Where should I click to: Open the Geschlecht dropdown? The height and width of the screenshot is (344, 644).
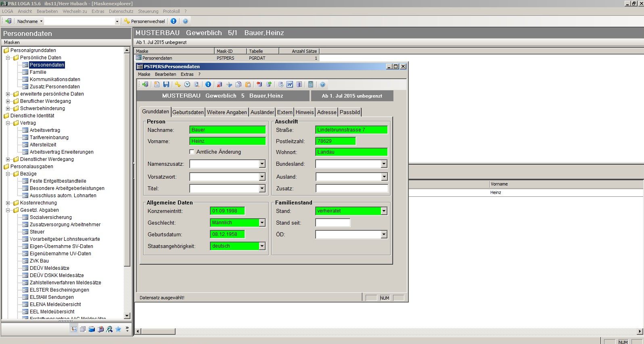pos(262,223)
